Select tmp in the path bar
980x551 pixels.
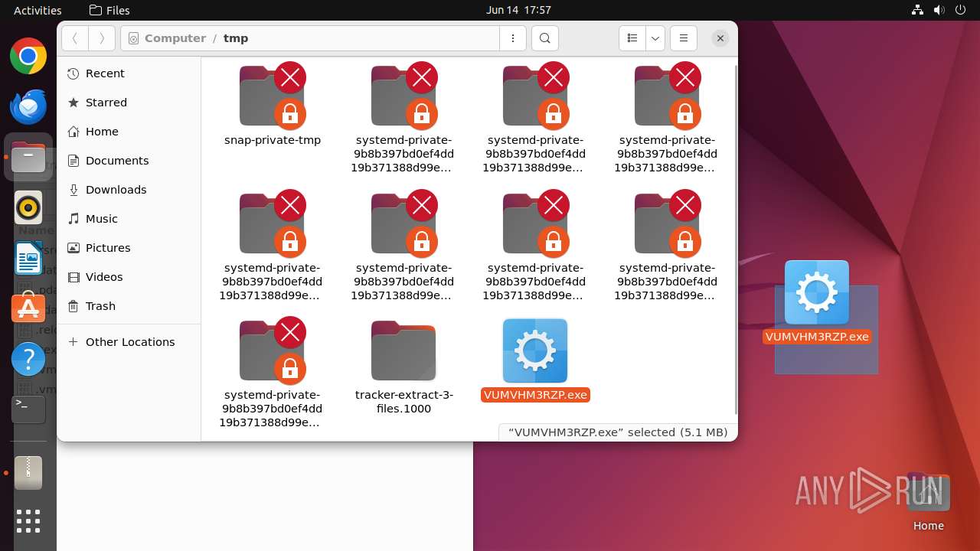(236, 38)
